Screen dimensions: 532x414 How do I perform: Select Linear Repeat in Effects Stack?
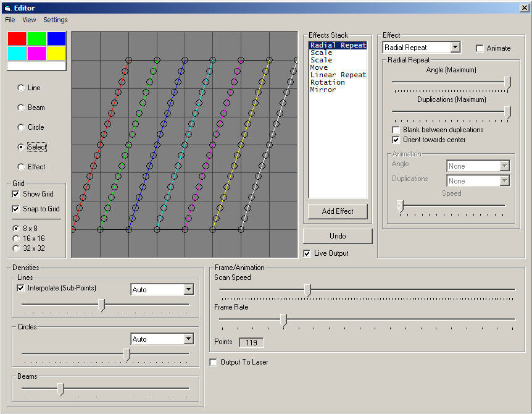click(338, 75)
